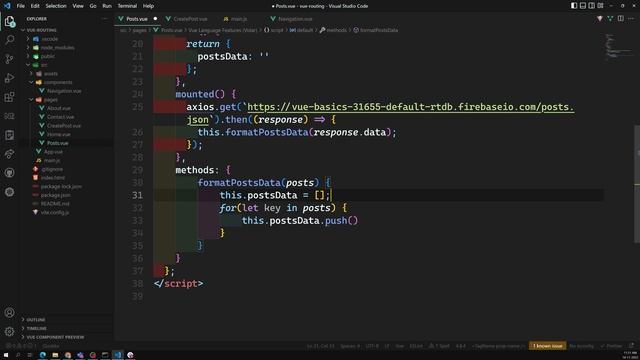Open the Help menu
The height and width of the screenshot is (360, 640).
pos(148,6)
